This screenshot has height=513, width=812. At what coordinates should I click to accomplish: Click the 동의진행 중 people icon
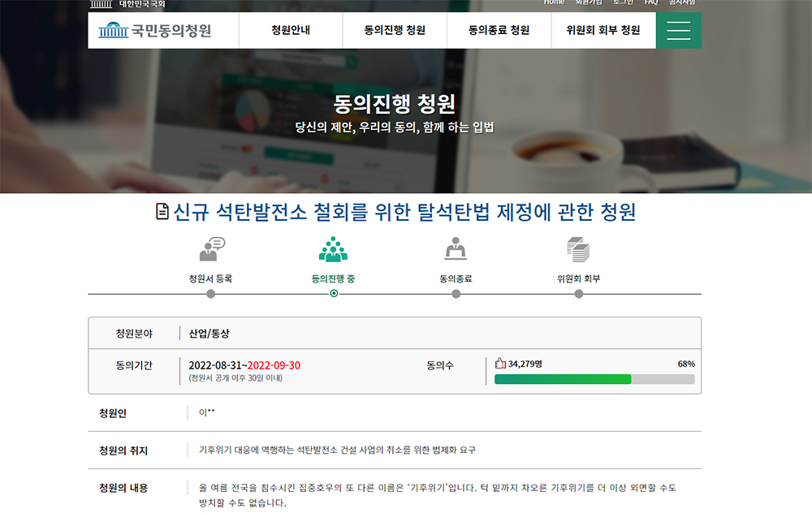click(x=333, y=249)
